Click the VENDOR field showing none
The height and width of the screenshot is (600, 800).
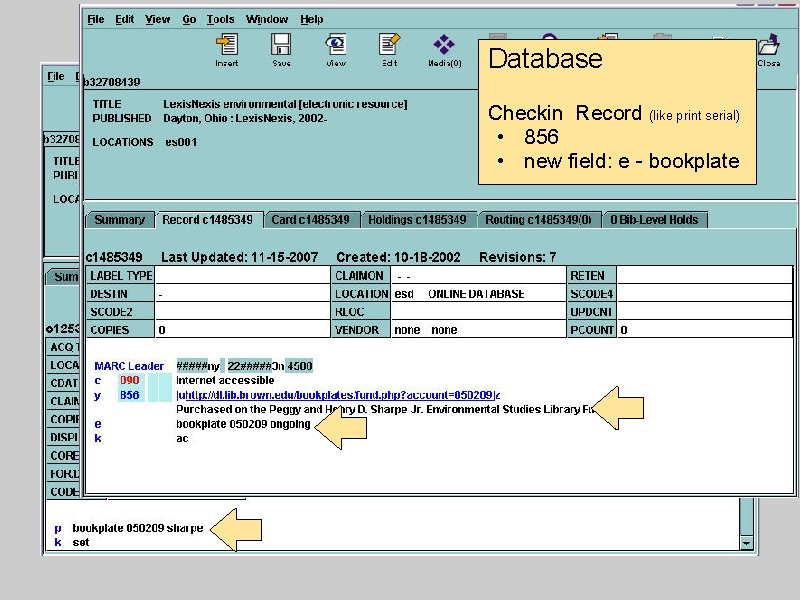click(479, 330)
